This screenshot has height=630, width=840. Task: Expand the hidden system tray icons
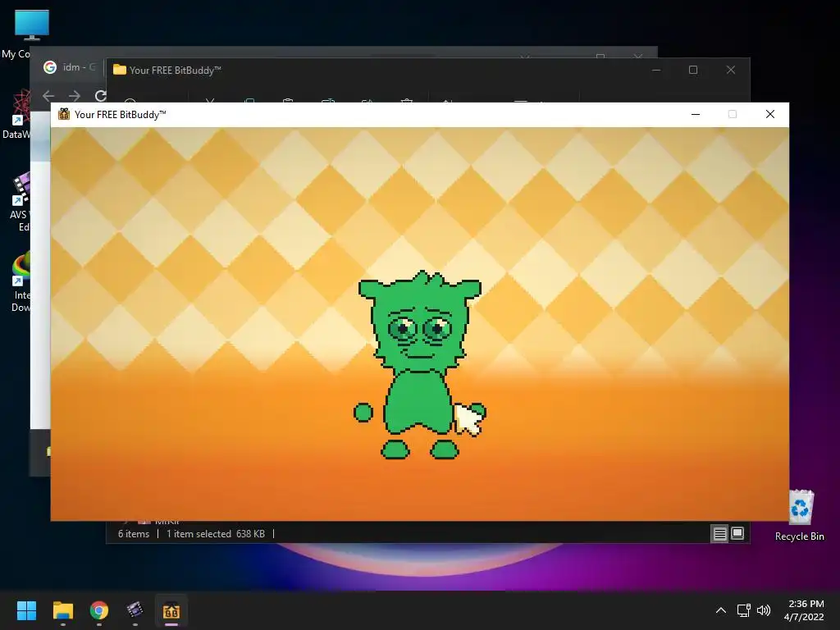click(x=721, y=610)
